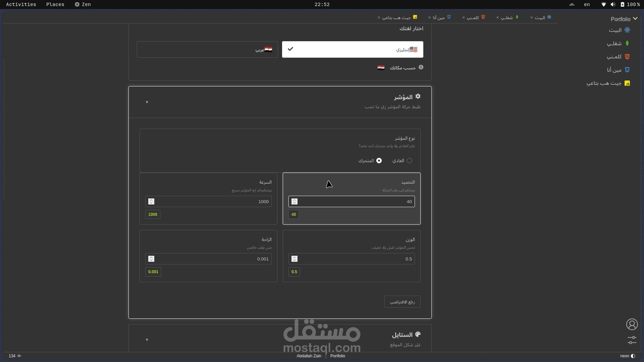Viewport: 644px width, 362px height.
Task: Expand the الستايل section arrow
Action: (x=147, y=340)
